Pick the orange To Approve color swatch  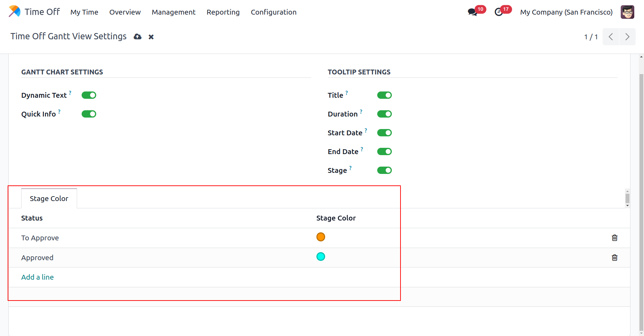pyautogui.click(x=321, y=237)
